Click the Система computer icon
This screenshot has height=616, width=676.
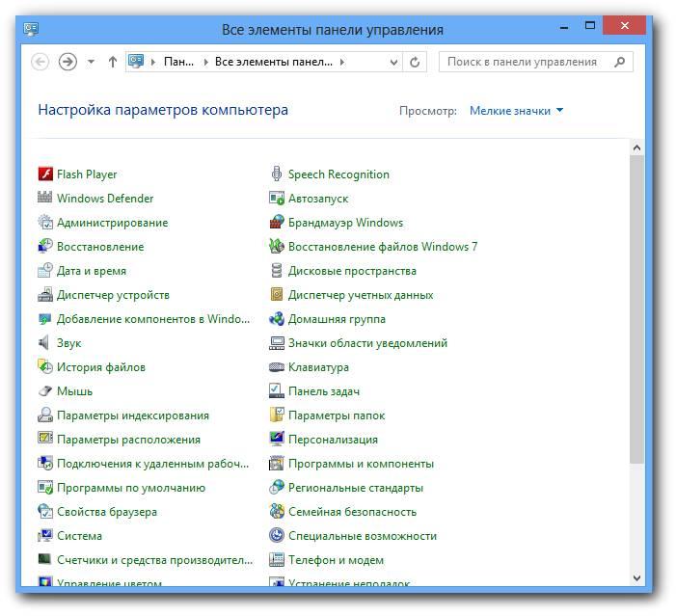pyautogui.click(x=45, y=536)
